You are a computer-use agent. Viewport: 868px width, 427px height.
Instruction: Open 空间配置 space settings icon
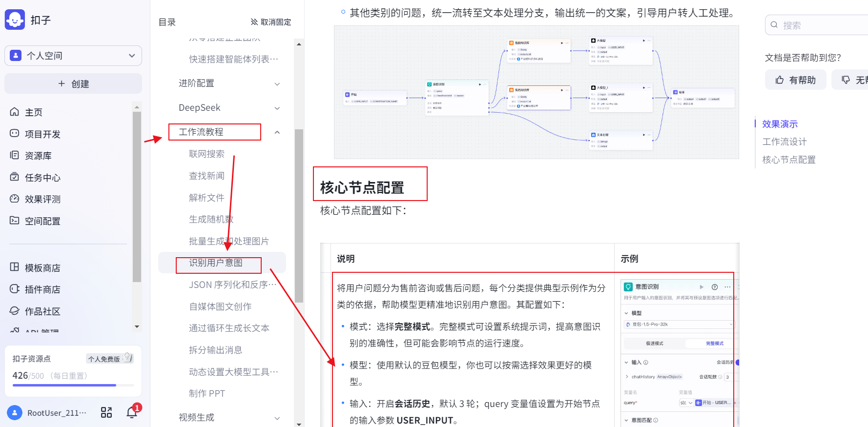pos(15,220)
